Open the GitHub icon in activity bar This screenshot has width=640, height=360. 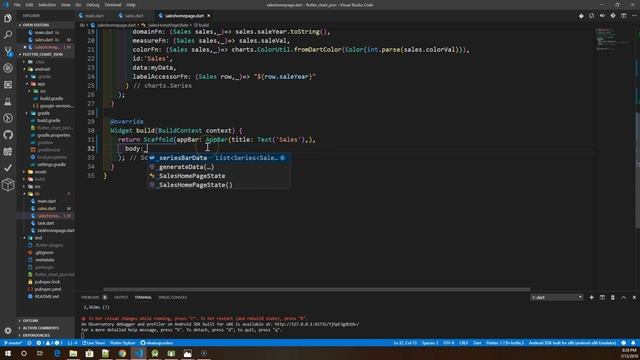point(8,135)
